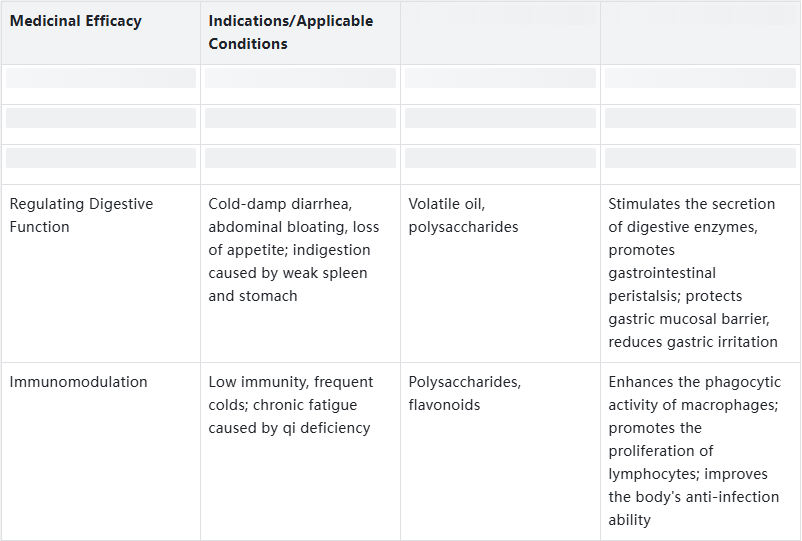Click first placeholder row under Indications column
Screen dimensions: 802x541
pyautogui.click(x=300, y=78)
